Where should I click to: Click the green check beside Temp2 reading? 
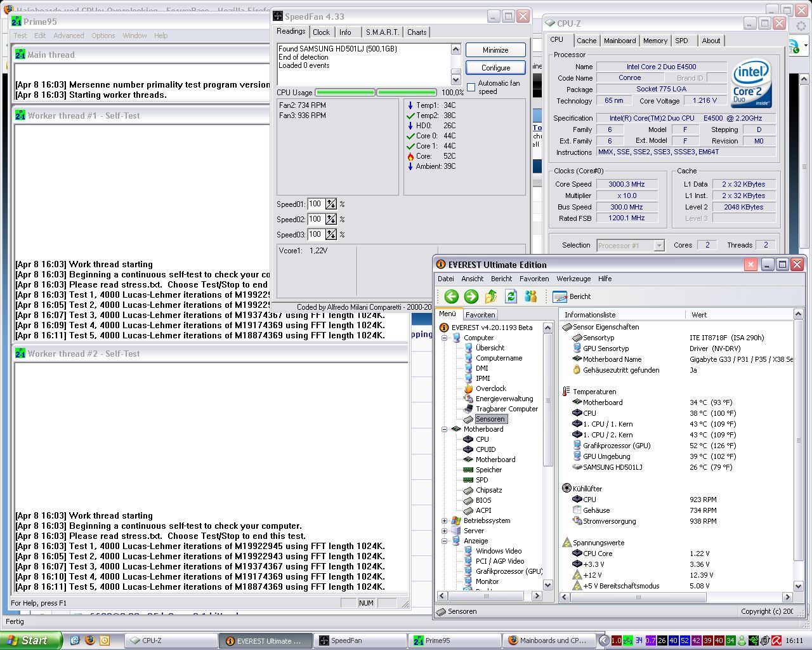[x=410, y=116]
